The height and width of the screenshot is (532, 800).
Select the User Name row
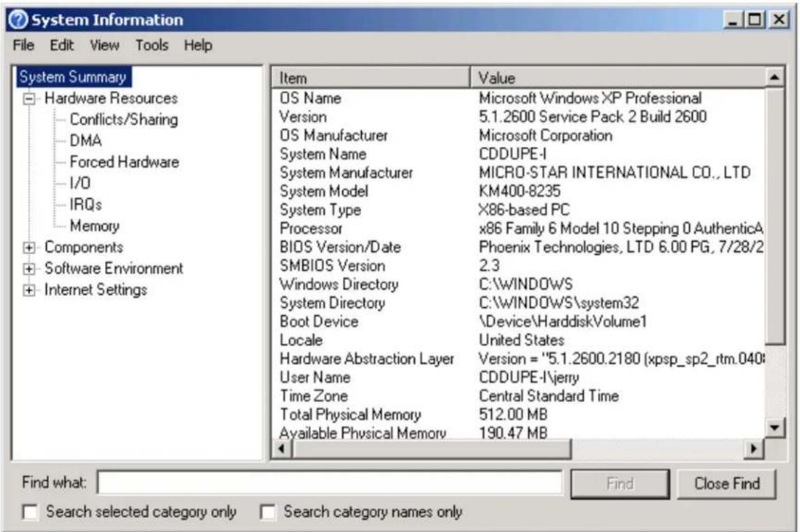(x=518, y=377)
